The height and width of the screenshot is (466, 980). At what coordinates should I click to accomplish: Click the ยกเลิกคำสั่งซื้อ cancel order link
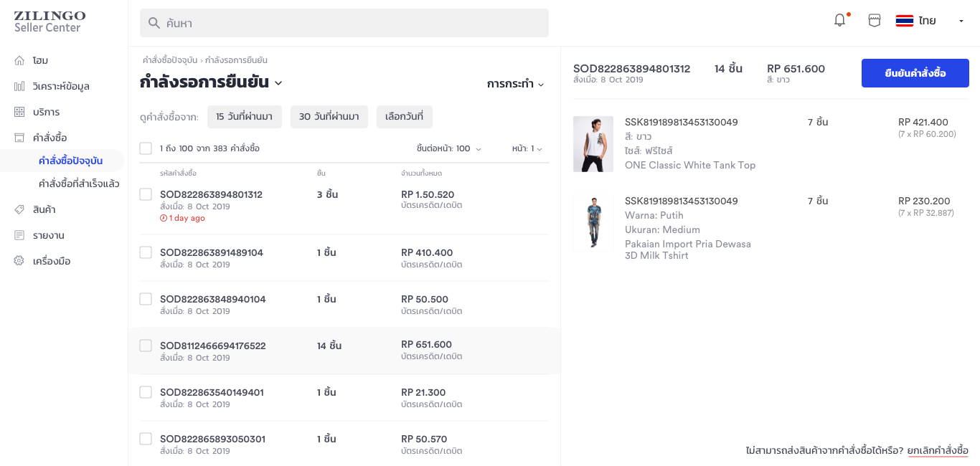(938, 451)
